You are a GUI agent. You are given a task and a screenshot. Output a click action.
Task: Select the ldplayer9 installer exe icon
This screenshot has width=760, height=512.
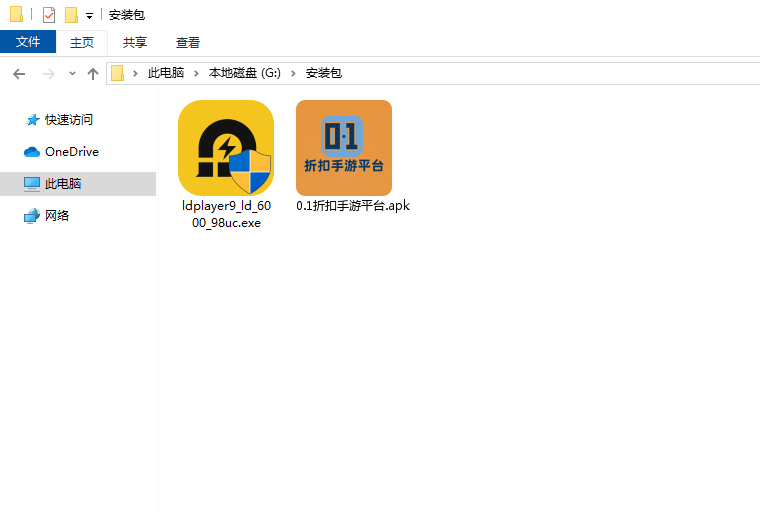[x=226, y=148]
